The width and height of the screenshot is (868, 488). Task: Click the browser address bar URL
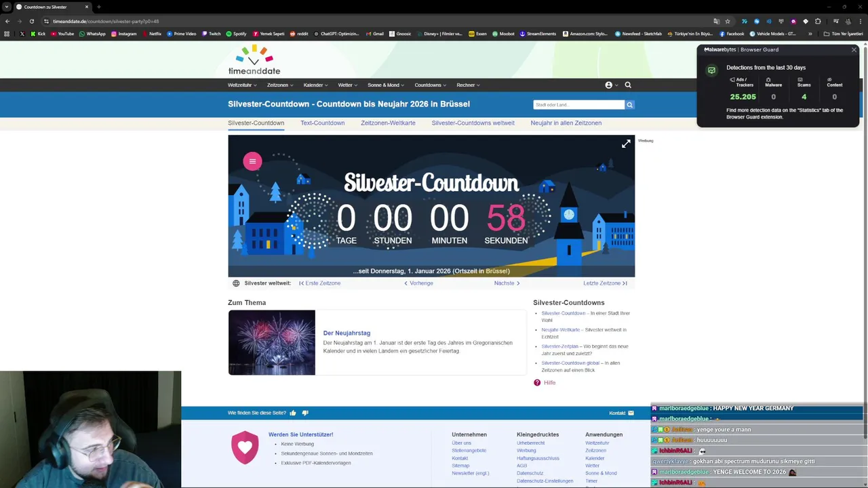106,21
